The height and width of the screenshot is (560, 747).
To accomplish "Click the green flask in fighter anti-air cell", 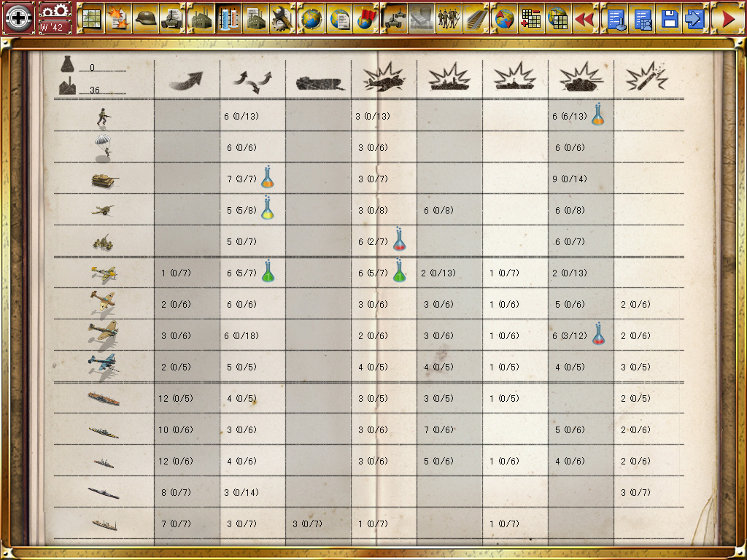I will pos(399,271).
